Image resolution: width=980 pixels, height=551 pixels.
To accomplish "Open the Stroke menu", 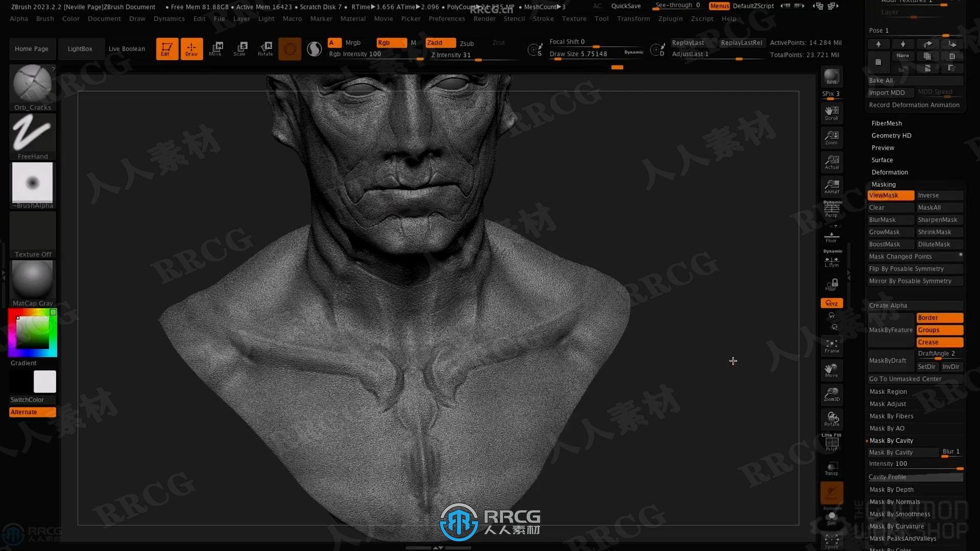I will (x=543, y=19).
